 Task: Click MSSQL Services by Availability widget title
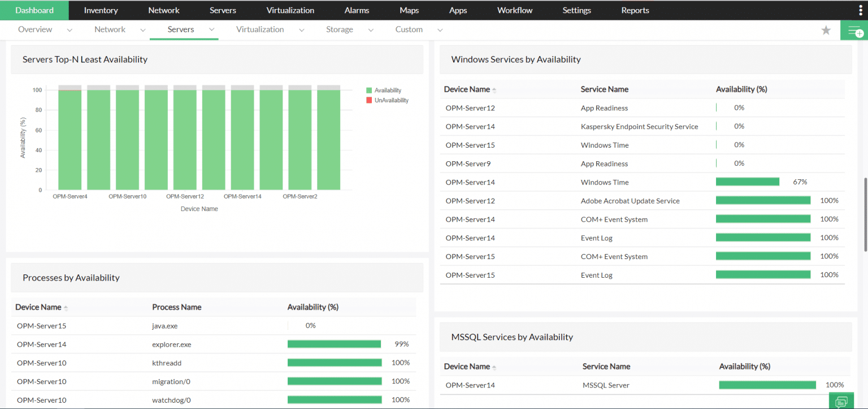[512, 337]
